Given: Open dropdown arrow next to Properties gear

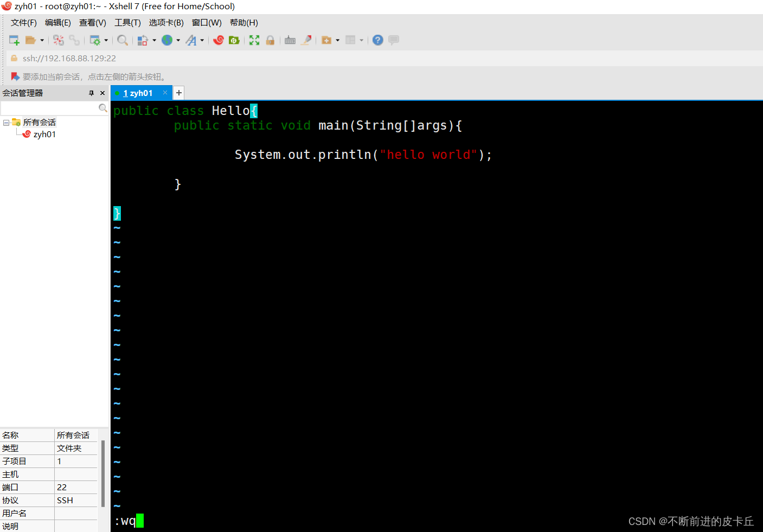Looking at the screenshot, I should 106,40.
